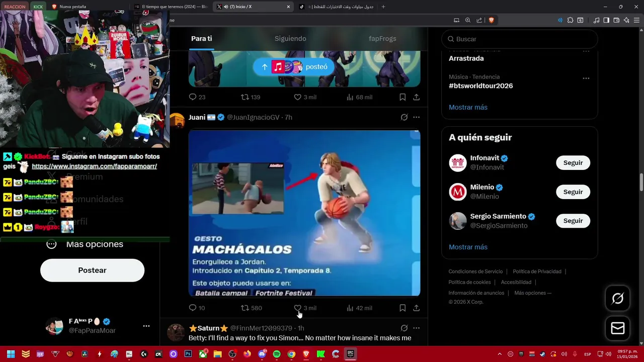Open Photoshop from the taskbar

tap(188, 354)
